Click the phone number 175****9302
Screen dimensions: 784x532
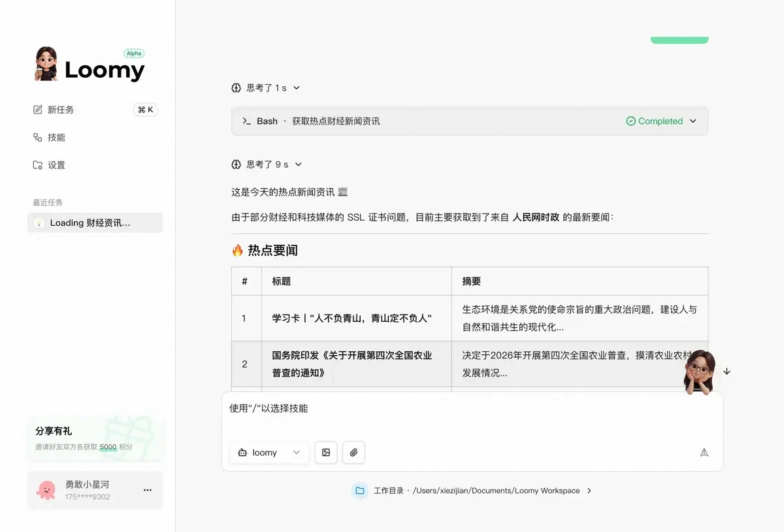click(88, 497)
